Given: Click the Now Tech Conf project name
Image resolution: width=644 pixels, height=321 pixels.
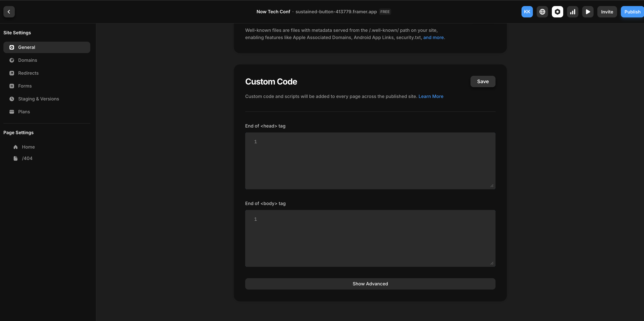Looking at the screenshot, I should [273, 12].
